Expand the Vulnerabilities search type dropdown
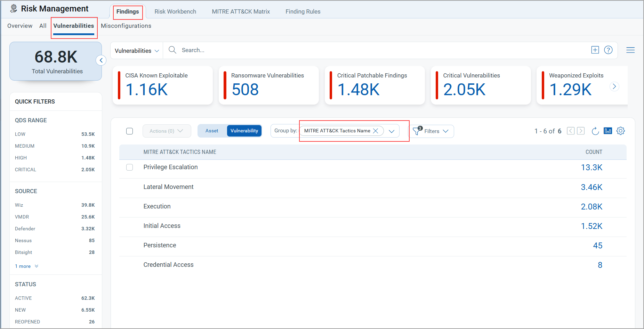 pos(137,51)
